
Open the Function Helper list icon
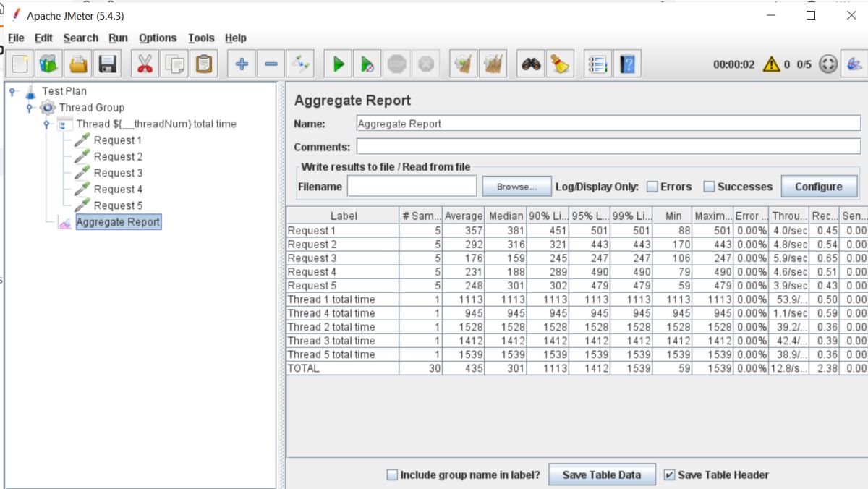point(597,64)
